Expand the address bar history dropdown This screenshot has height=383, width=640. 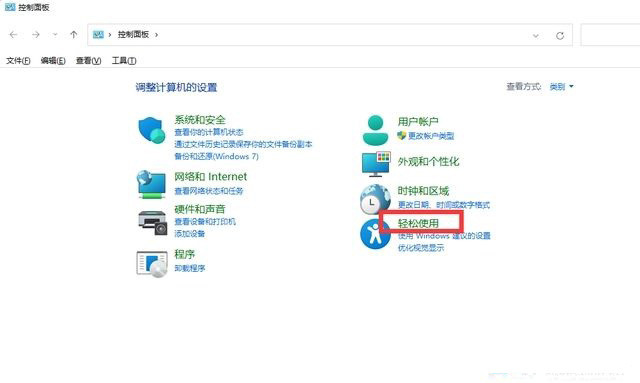click(x=536, y=36)
